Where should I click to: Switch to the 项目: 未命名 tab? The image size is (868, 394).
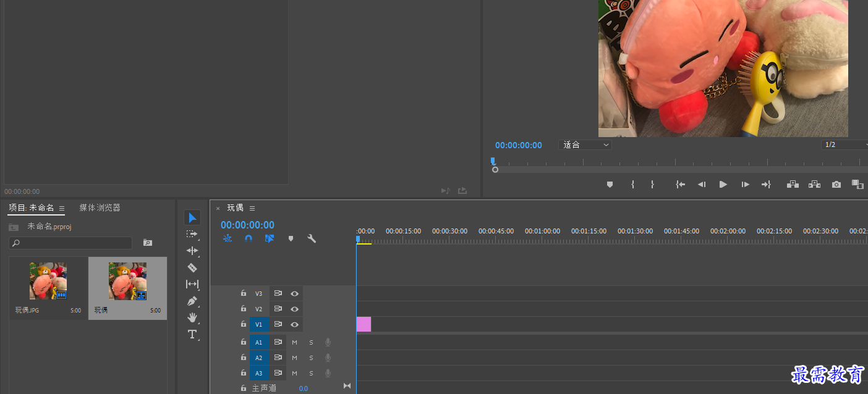[32, 208]
